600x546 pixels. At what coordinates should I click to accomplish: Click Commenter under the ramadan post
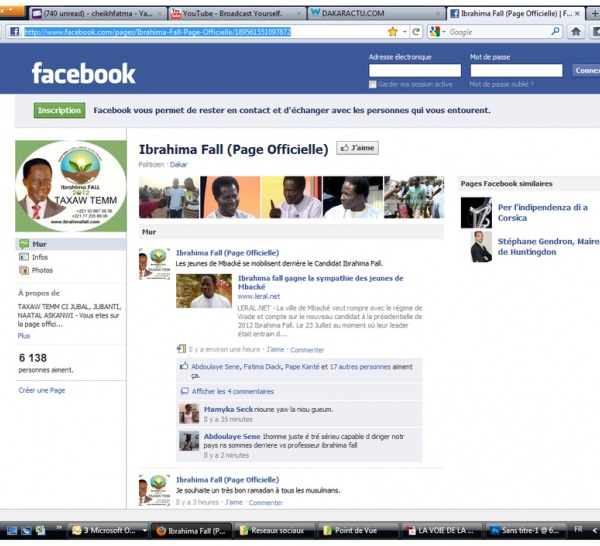tap(266, 502)
